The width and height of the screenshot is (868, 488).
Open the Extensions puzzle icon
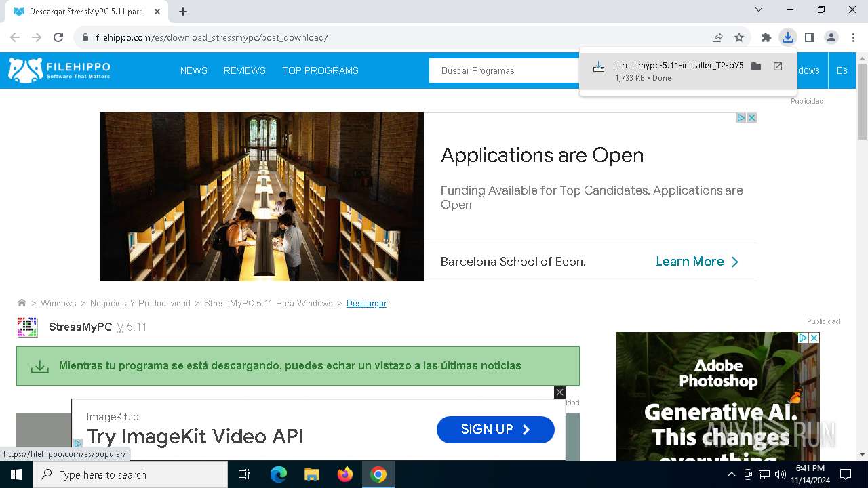point(766,37)
